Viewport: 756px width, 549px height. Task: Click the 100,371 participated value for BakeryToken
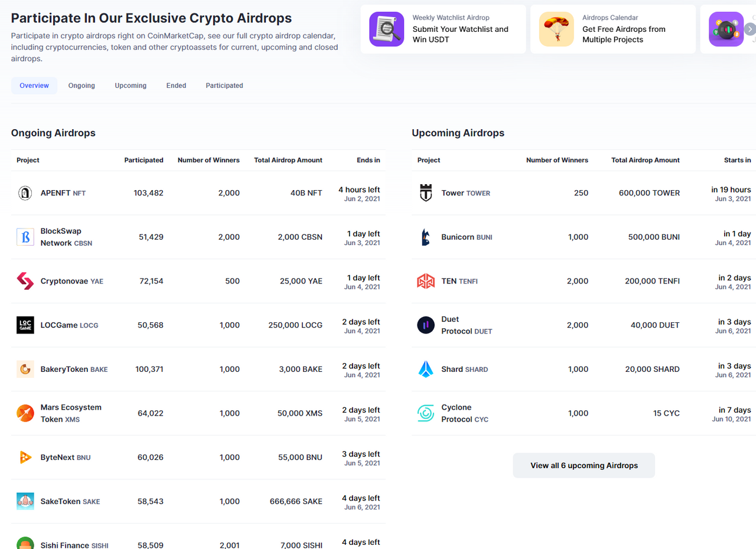pos(149,369)
